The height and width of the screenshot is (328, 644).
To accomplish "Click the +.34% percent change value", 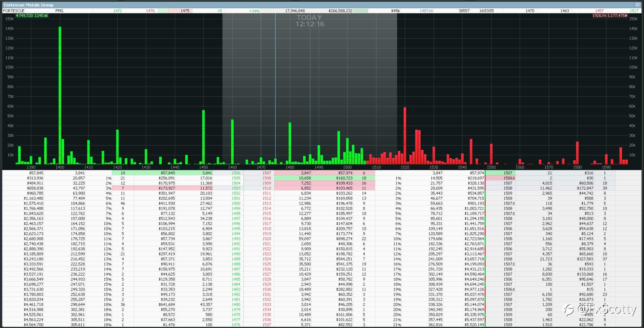I will click(254, 11).
